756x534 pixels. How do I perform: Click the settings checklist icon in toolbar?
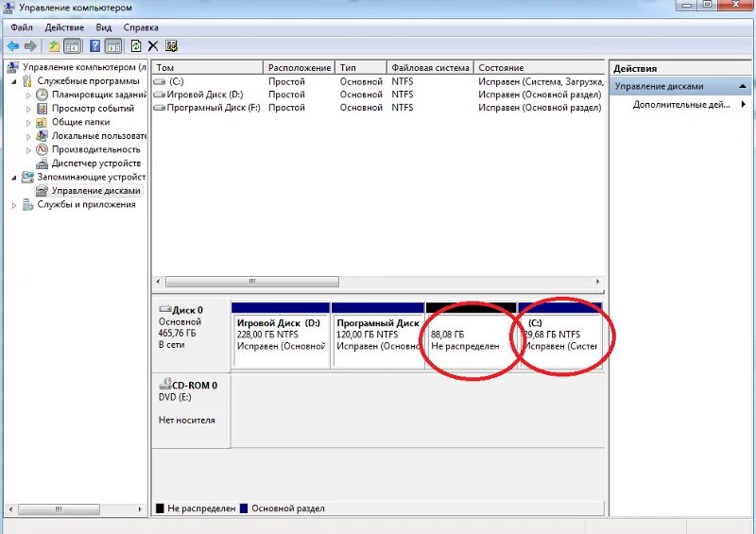pyautogui.click(x=171, y=46)
